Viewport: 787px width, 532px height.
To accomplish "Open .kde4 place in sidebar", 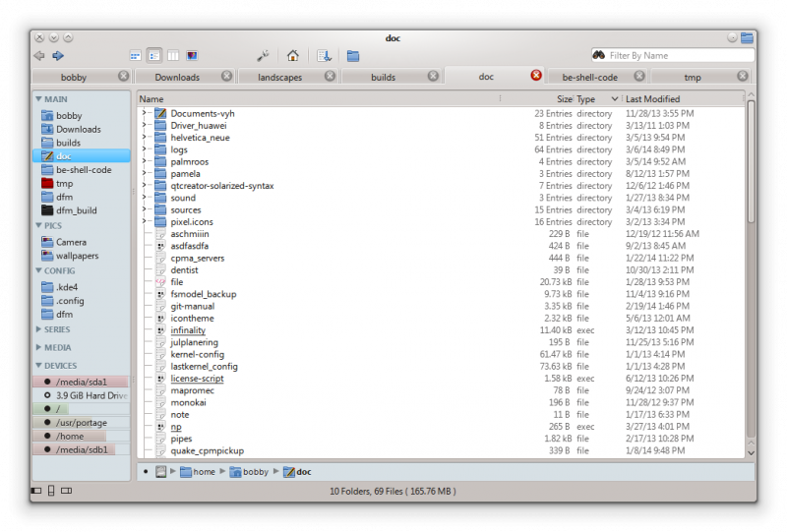I will point(82,287).
